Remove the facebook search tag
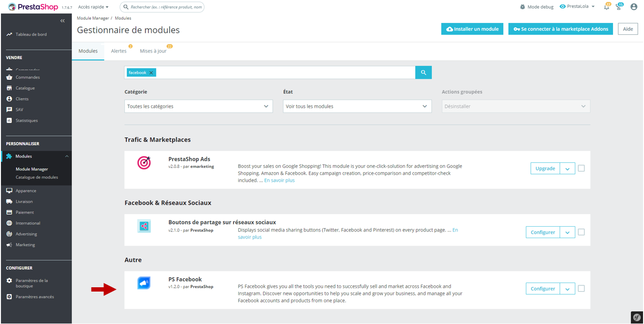Image resolution: width=644 pixels, height=324 pixels. click(x=151, y=73)
